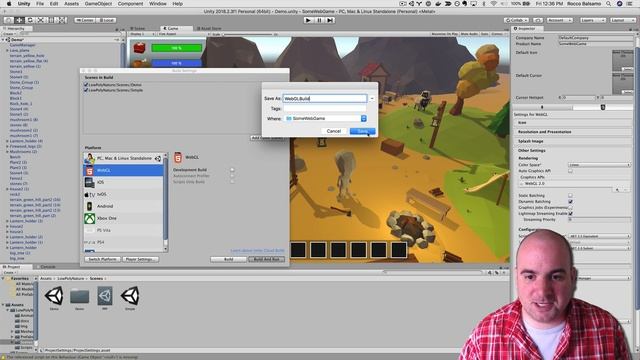The image size is (640, 360).
Task: Open the Color Space dropdown
Action: pyautogui.click(x=599, y=165)
